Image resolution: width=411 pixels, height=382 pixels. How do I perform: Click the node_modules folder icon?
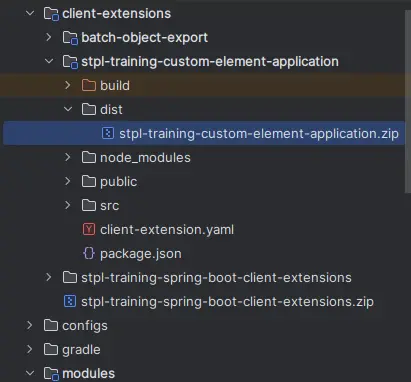pyautogui.click(x=89, y=157)
